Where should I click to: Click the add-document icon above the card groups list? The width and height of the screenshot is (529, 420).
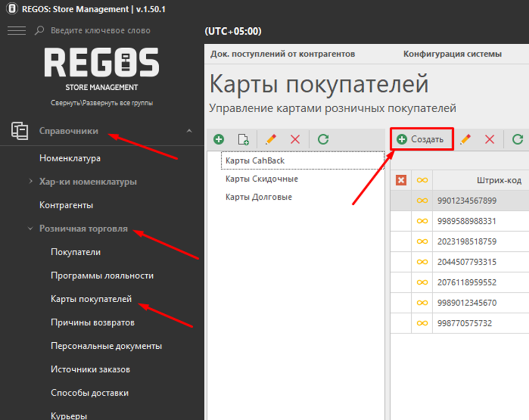(x=243, y=140)
